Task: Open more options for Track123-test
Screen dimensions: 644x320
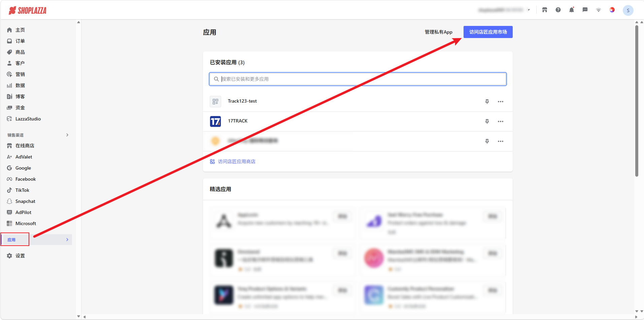Action: pos(501,102)
